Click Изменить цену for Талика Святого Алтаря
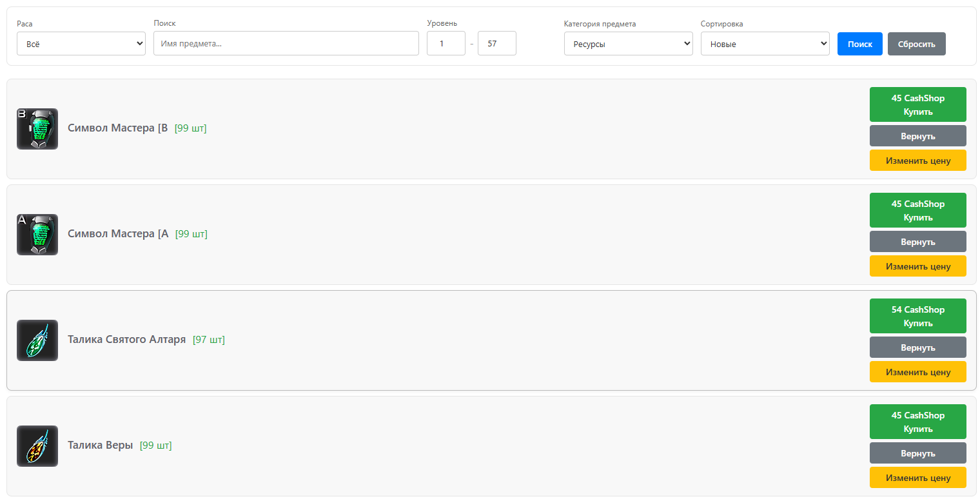 pyautogui.click(x=918, y=372)
